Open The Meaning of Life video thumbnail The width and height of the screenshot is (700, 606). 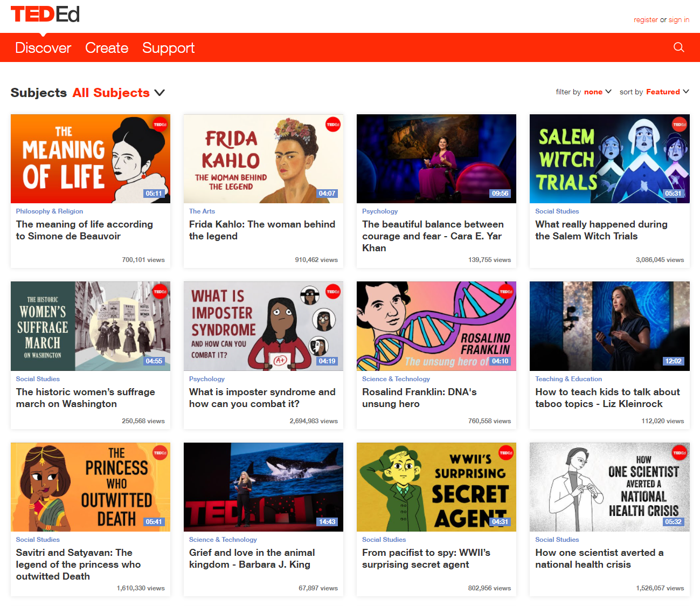pyautogui.click(x=91, y=159)
